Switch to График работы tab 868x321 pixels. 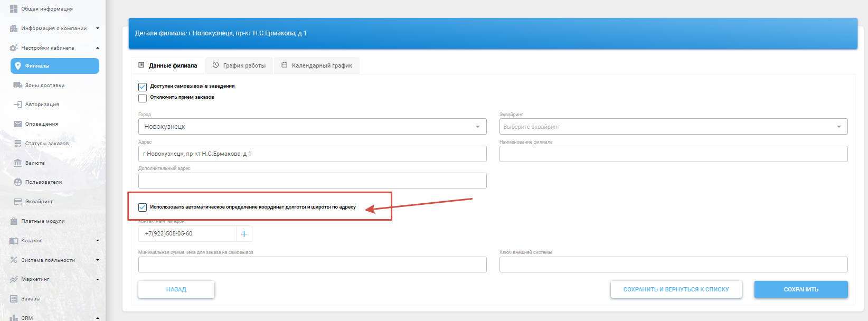tap(239, 65)
